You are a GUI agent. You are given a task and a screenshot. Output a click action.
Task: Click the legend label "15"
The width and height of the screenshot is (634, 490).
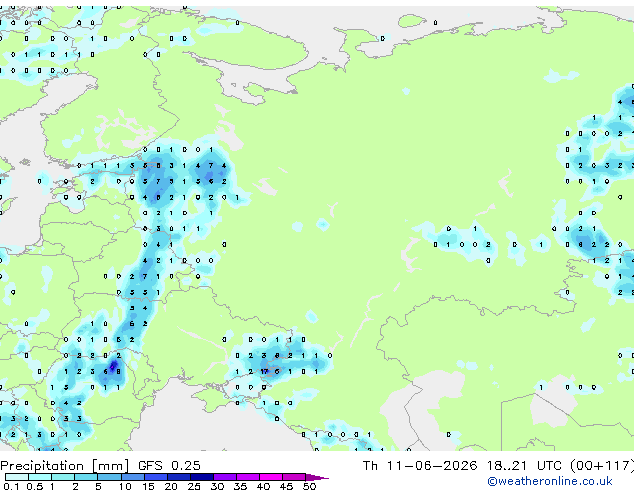click(148, 486)
